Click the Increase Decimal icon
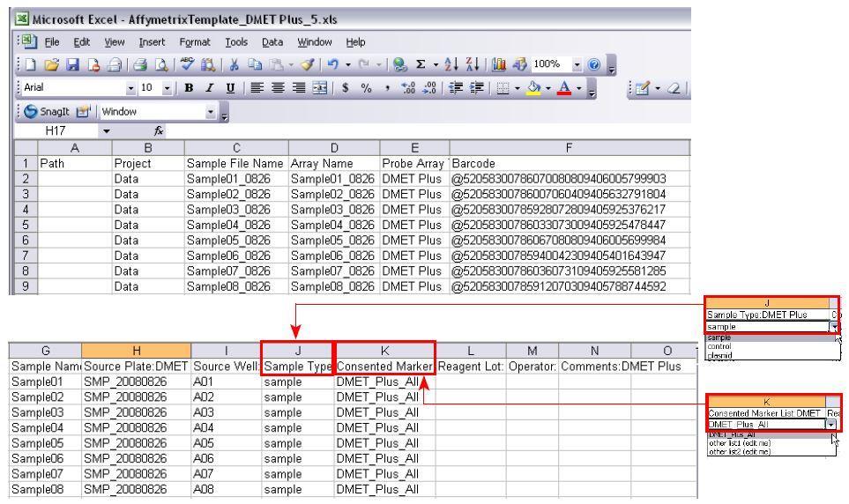This screenshot has width=849, height=504. [x=408, y=88]
